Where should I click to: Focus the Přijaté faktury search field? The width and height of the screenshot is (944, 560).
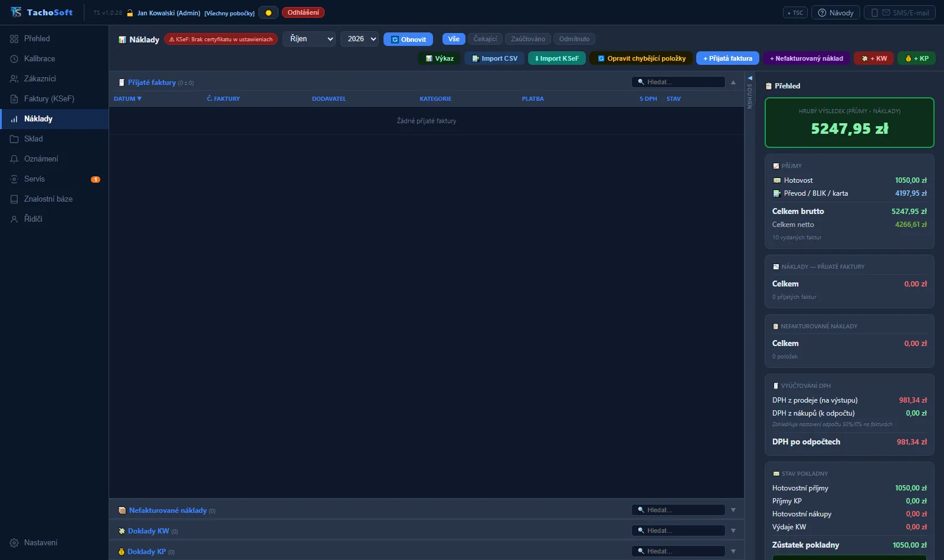point(678,82)
